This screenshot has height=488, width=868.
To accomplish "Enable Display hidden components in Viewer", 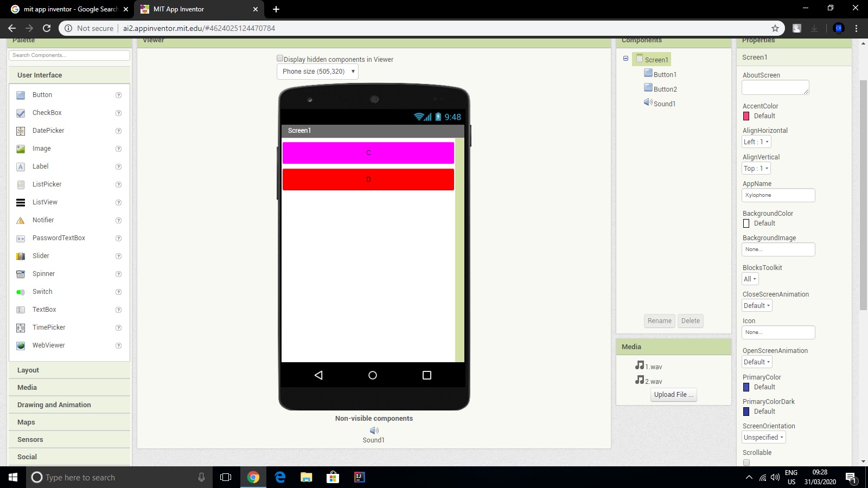I will (279, 57).
